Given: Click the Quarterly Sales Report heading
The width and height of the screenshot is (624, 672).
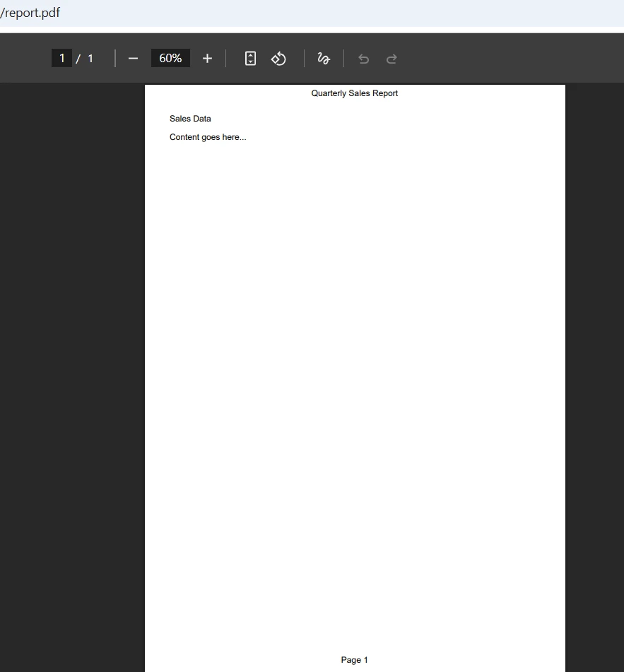Looking at the screenshot, I should point(354,93).
